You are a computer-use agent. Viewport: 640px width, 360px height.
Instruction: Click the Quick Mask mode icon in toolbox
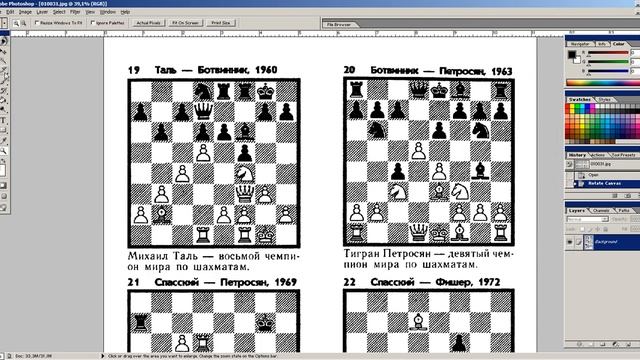4,186
